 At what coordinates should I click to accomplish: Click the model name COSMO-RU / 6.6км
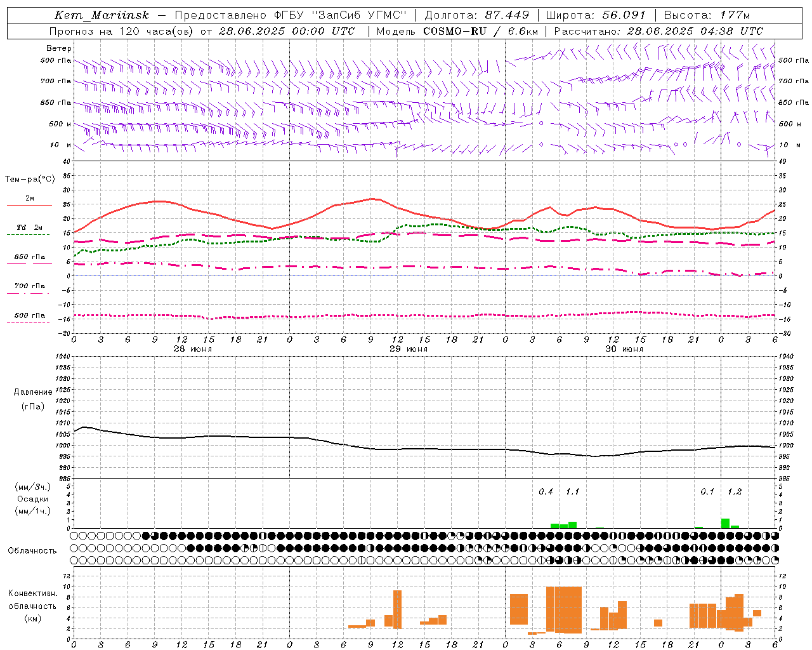tap(480, 31)
